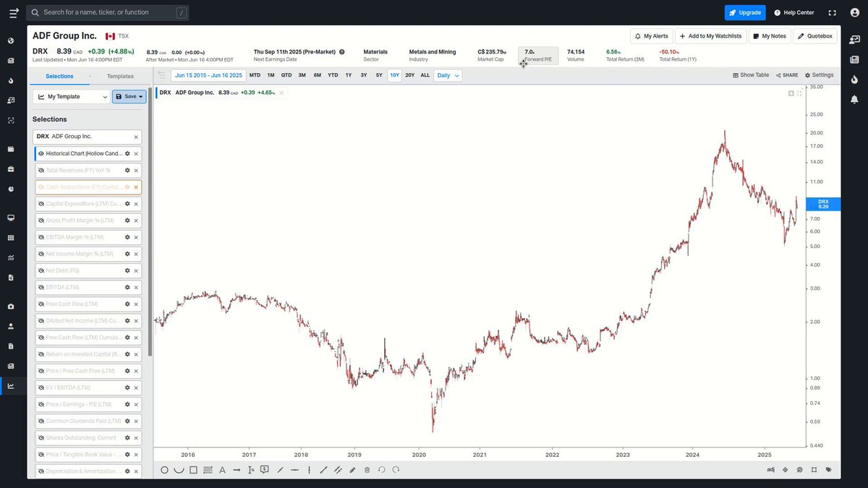Open the notifications bell in right sidebar
Image resolution: width=868 pixels, height=488 pixels.
point(854,99)
